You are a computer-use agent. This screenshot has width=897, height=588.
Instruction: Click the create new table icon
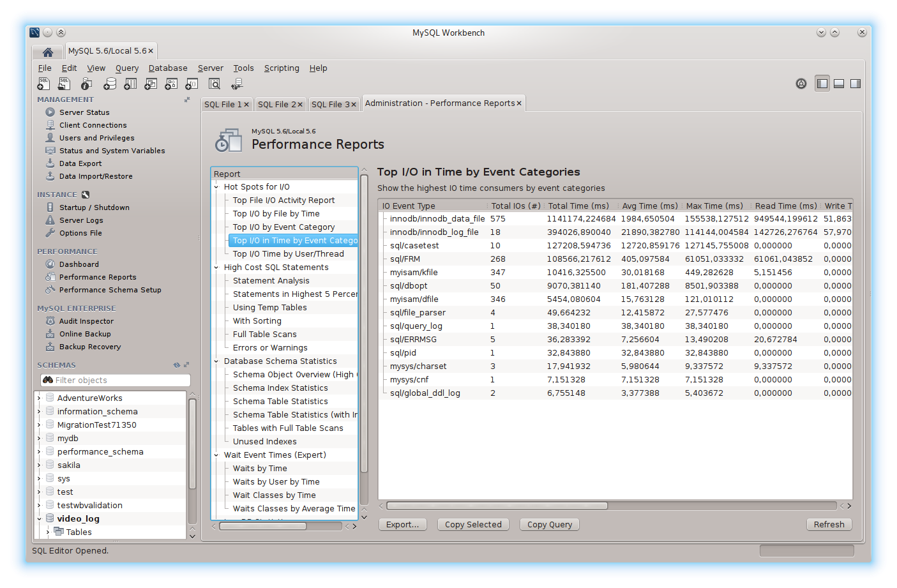[x=130, y=84]
